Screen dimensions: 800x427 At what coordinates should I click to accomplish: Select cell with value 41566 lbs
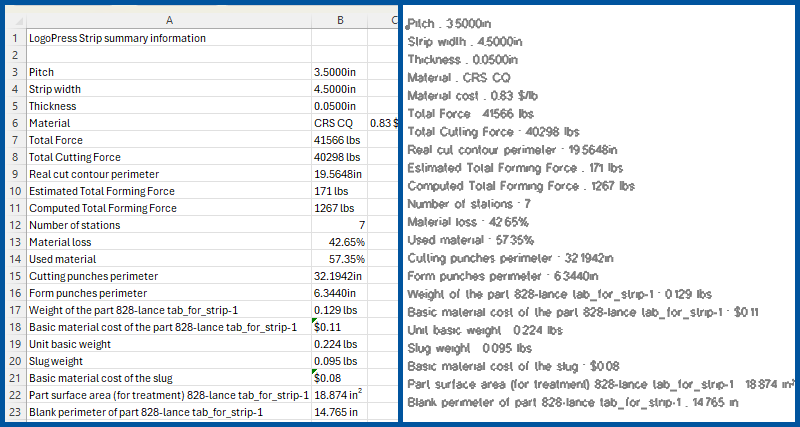coord(340,140)
